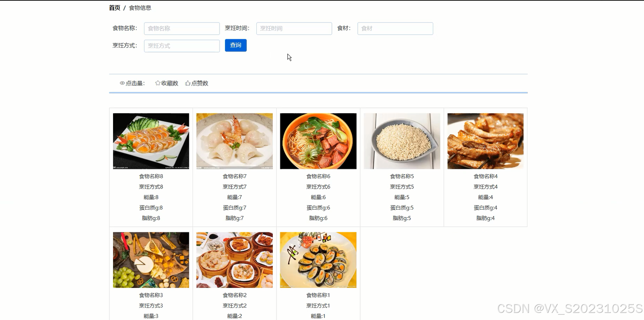This screenshot has width=644, height=320.
Task: Sort by 点击量
Action: pyautogui.click(x=132, y=83)
